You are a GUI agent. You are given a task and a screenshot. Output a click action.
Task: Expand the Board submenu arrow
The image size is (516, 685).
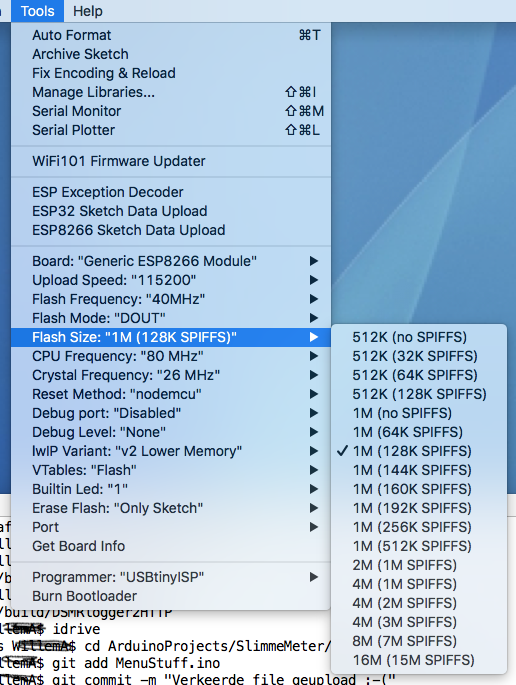tap(313, 261)
